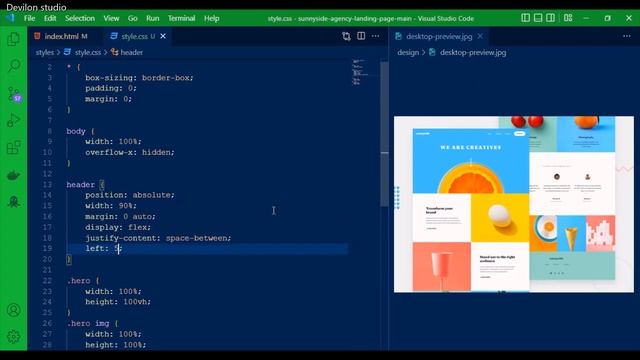This screenshot has height=360, width=640.
Task: Click the code minimap
Action: (x=359, y=73)
